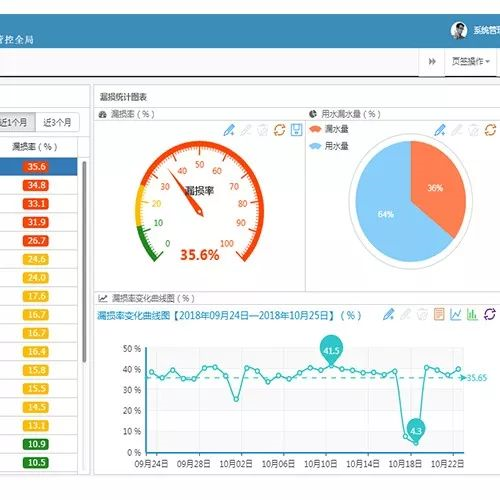Click the list's vertical scrollbar
500x500 pixels.
pos(84,262)
